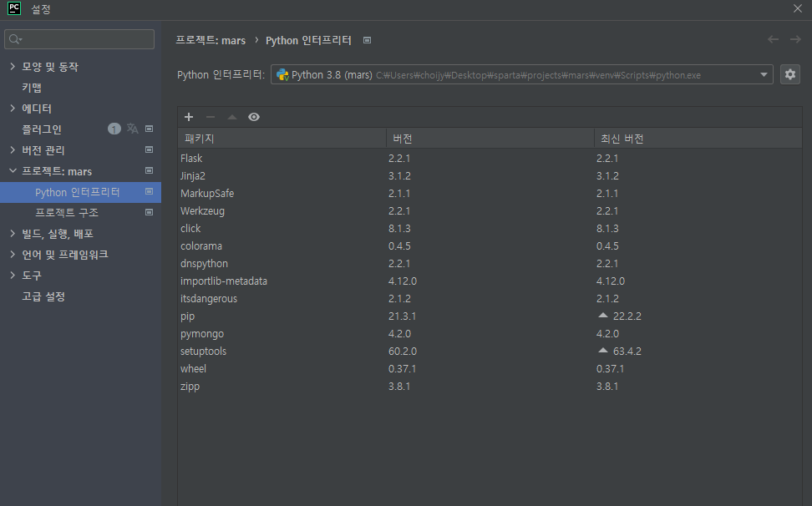This screenshot has width=812, height=506.
Task: Expand 모양 및 동작 section
Action: tap(13, 66)
